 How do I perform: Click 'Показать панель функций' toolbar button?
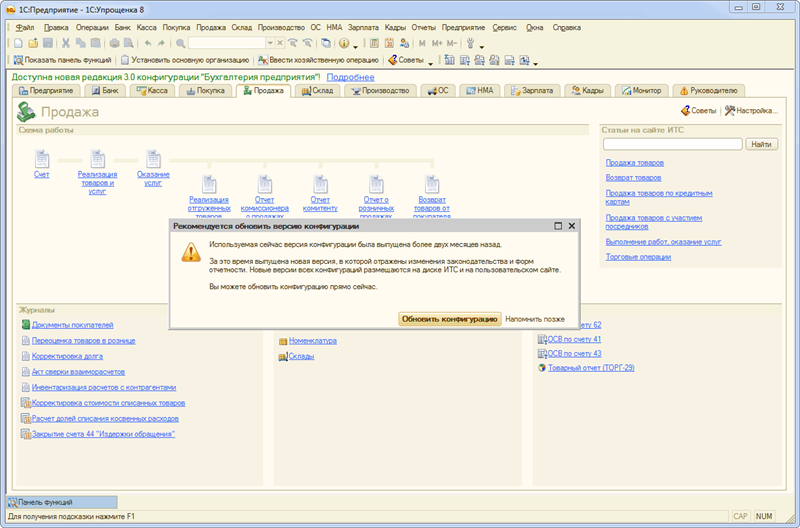pos(63,60)
